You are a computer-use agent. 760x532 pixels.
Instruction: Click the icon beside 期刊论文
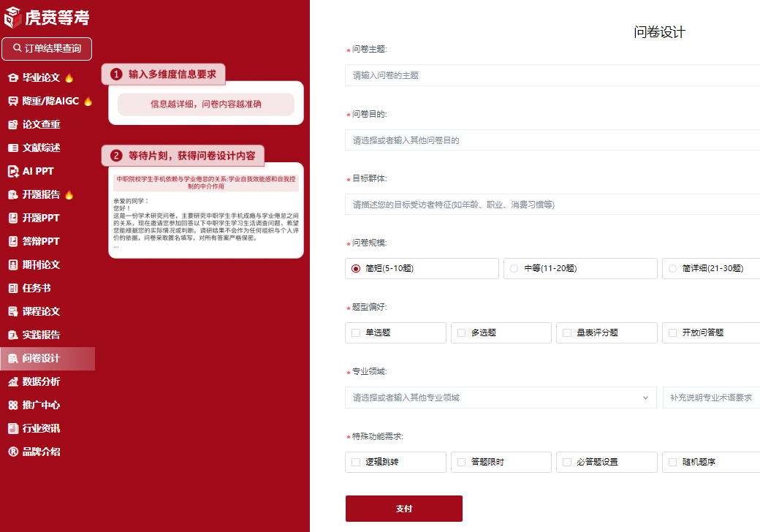pyautogui.click(x=13, y=265)
